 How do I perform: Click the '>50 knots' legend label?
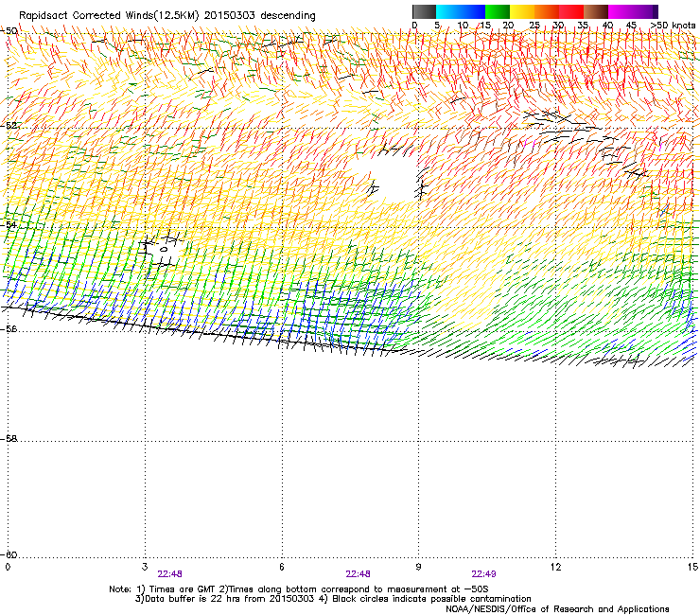click(673, 26)
